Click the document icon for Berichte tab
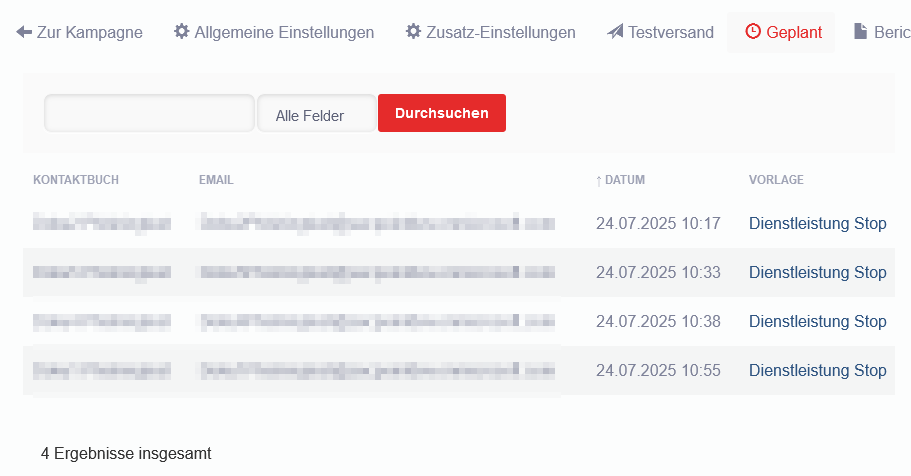Viewport: 911px width, 476px height. (860, 32)
